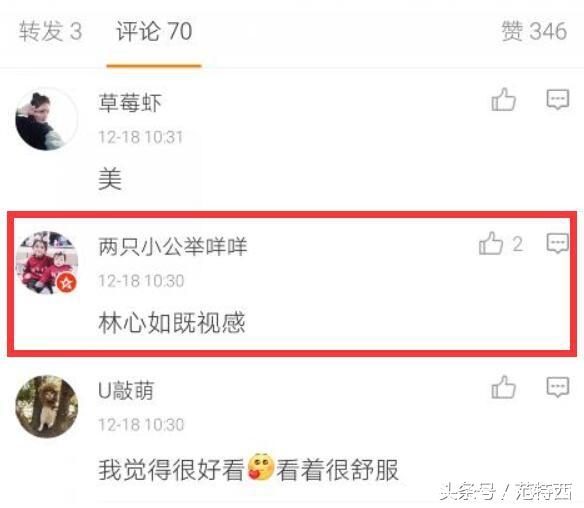Tap the comment text 美
The width and height of the screenshot is (584, 508).
(110, 179)
